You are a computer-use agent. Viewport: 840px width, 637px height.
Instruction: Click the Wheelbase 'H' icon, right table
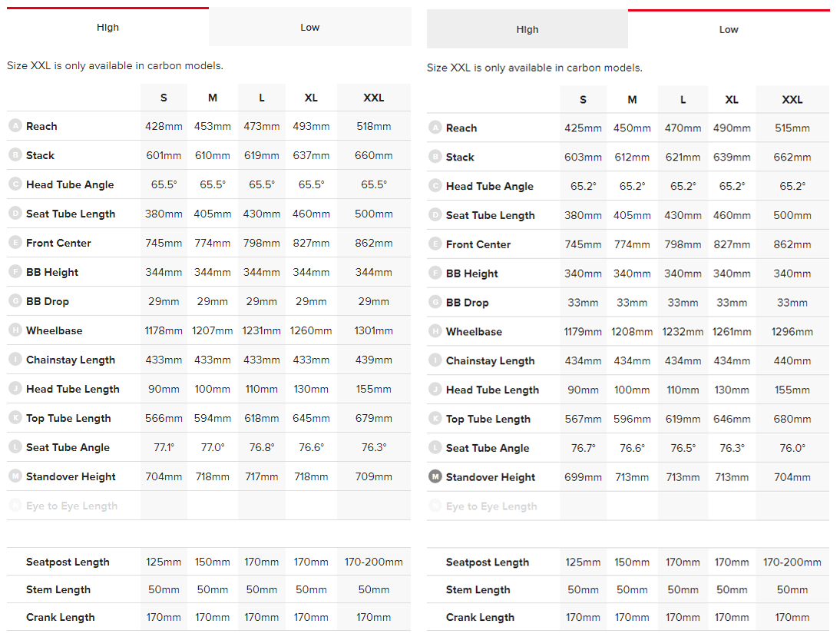(x=435, y=332)
